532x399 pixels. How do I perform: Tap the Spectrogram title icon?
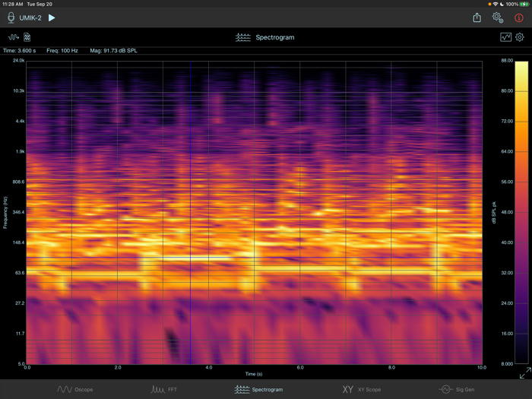243,37
